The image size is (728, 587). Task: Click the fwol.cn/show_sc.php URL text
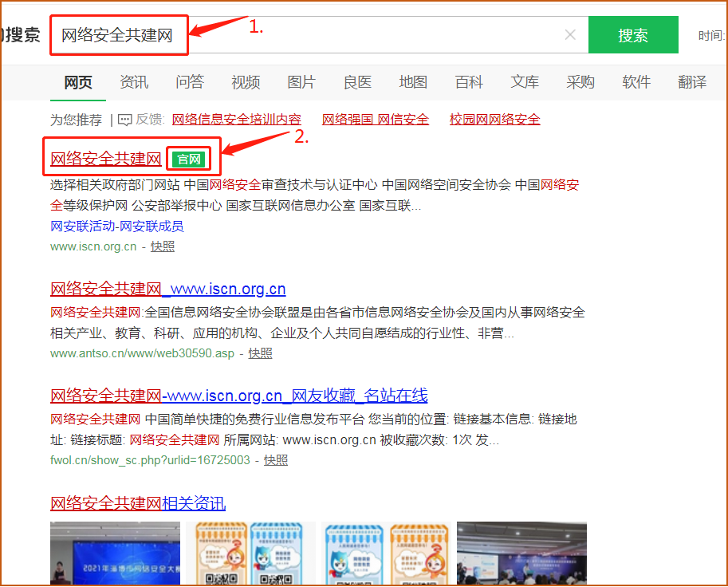[x=150, y=460]
